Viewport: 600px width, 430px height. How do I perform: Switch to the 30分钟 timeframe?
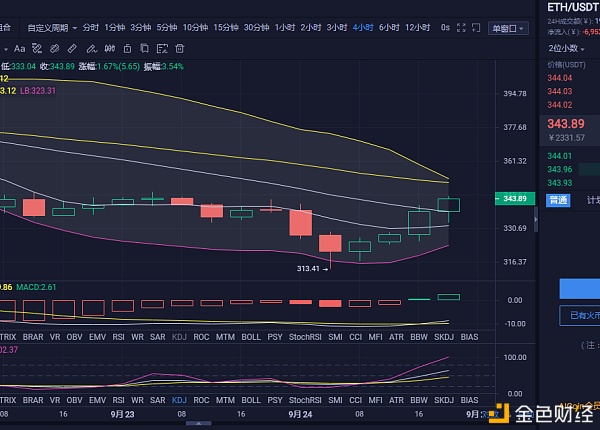coord(256,28)
